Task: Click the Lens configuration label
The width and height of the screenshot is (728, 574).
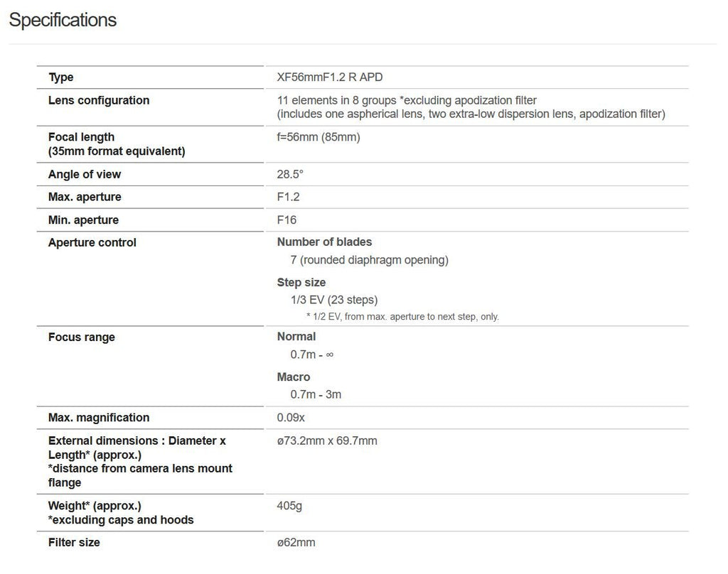Action: (99, 100)
